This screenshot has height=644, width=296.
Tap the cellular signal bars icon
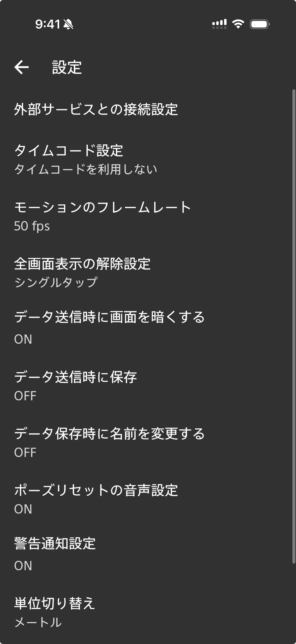click(219, 24)
